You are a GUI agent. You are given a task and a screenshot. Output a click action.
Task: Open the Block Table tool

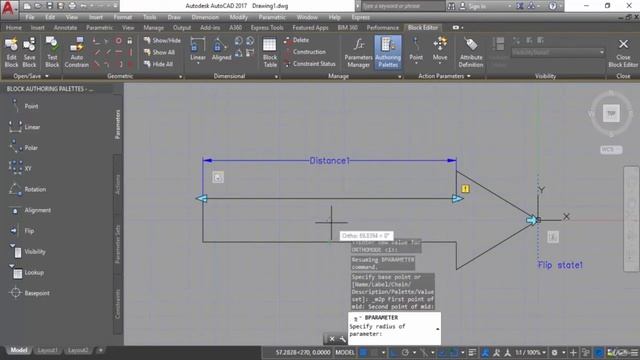(270, 52)
